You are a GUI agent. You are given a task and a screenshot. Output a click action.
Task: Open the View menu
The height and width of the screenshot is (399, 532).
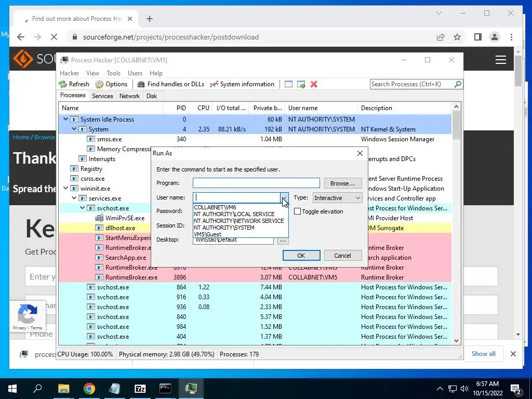click(x=92, y=73)
